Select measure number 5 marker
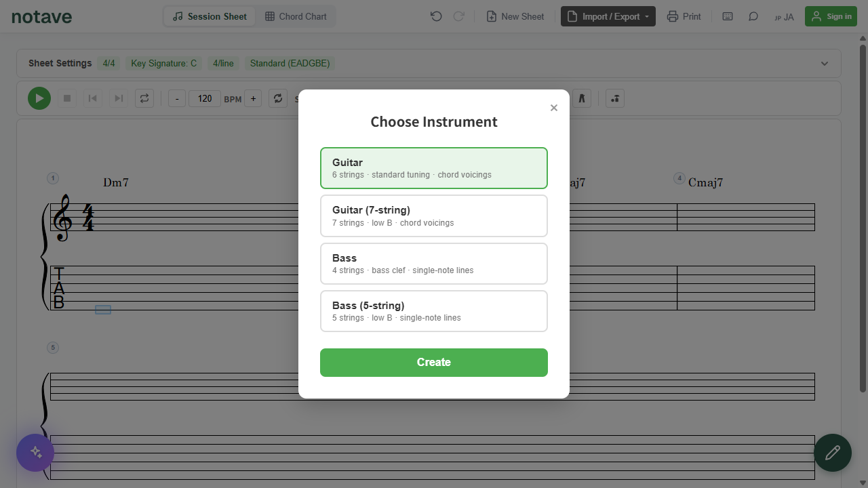Viewport: 868px width, 488px height. [x=53, y=348]
